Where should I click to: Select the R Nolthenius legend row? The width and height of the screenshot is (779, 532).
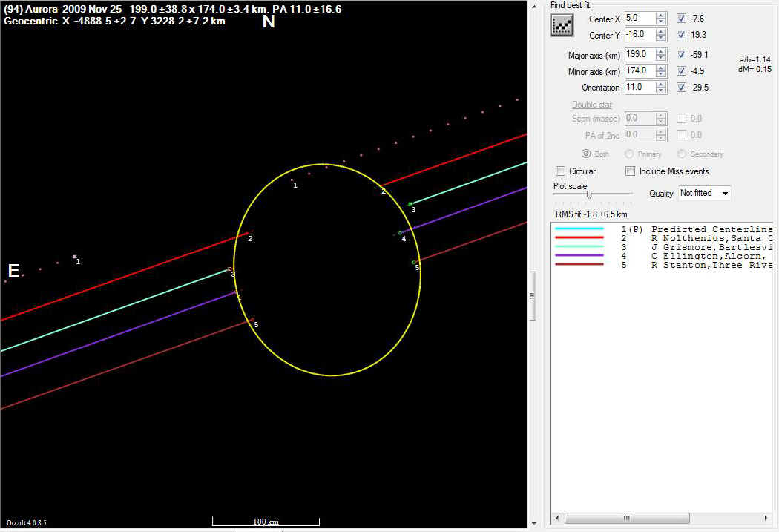coord(663,238)
